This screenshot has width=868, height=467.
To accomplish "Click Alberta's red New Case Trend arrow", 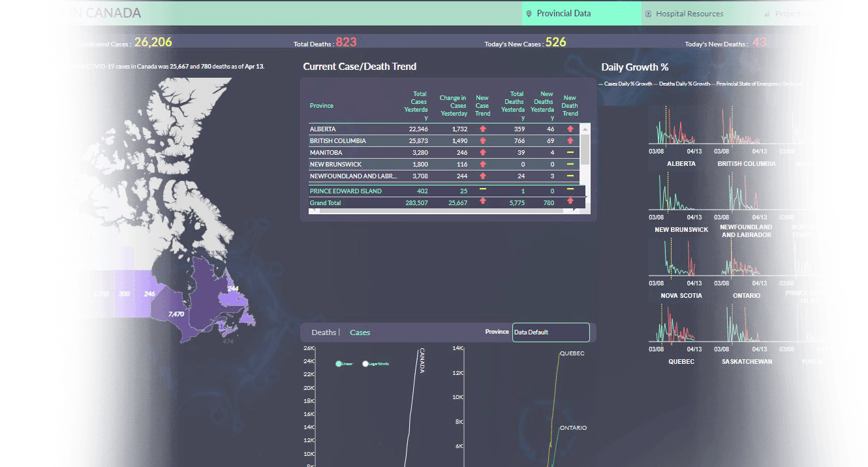I will (483, 129).
